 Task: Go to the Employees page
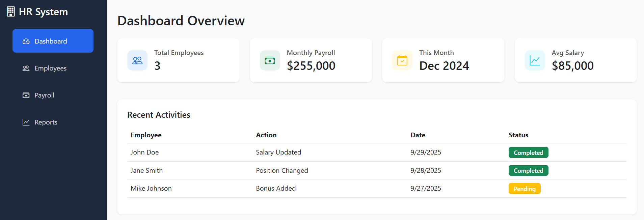(x=51, y=68)
